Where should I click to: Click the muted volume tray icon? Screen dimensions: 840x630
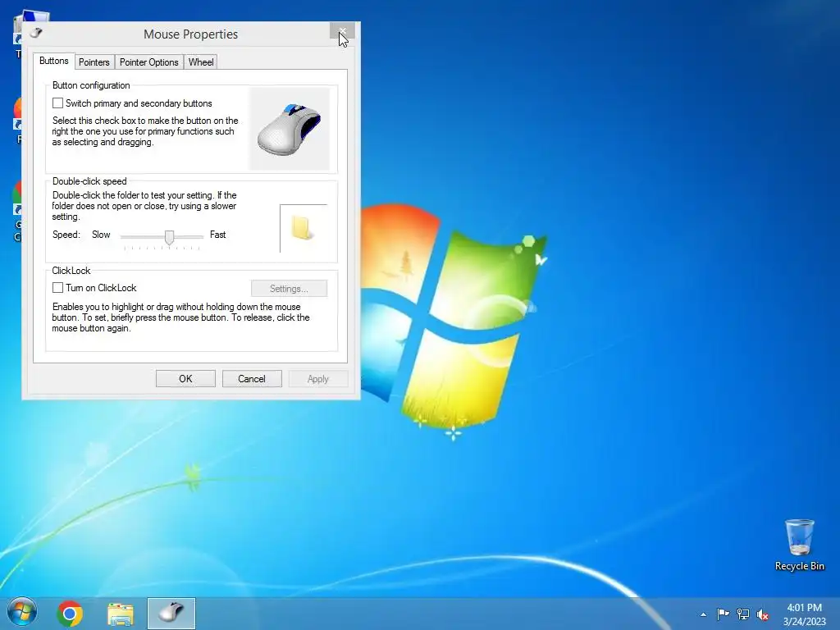(762, 614)
